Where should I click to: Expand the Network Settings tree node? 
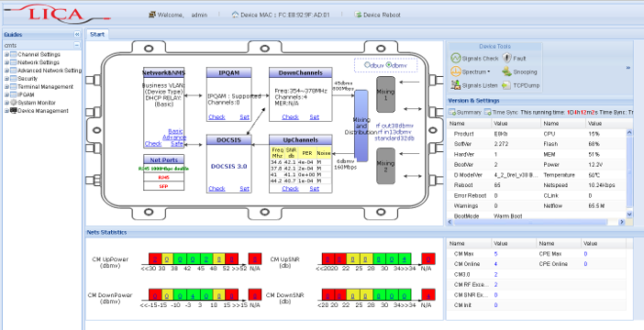[x=6, y=62]
